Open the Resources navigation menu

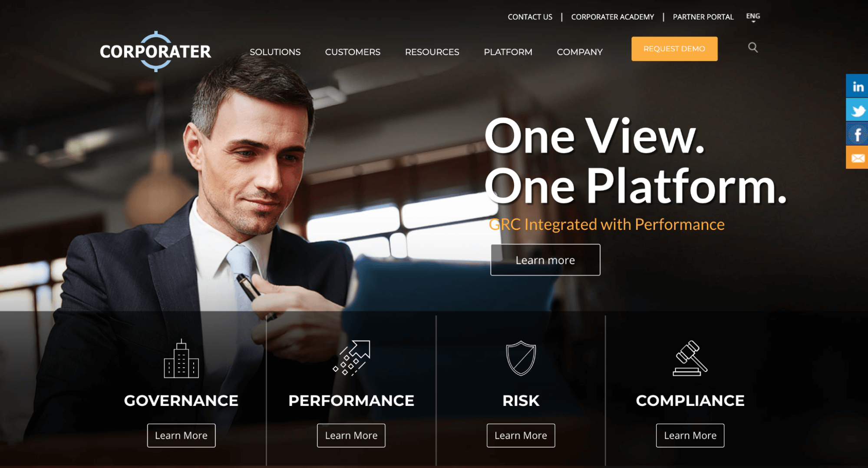[x=432, y=52]
